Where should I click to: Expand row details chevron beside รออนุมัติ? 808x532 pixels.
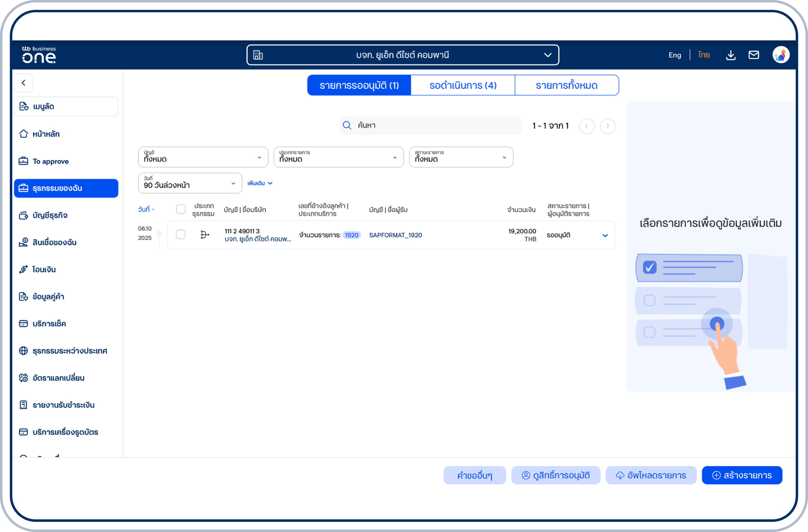[x=605, y=235]
